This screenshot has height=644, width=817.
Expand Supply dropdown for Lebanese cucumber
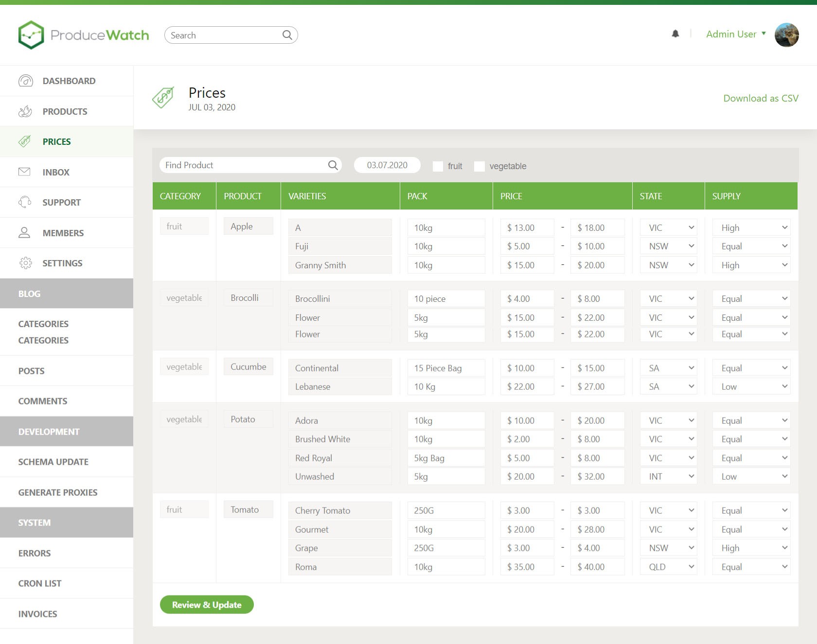coord(751,387)
